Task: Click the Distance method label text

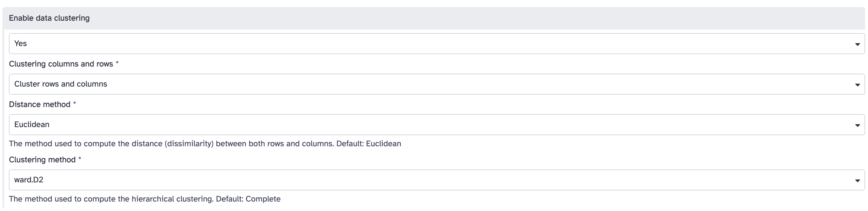Action: tap(40, 104)
